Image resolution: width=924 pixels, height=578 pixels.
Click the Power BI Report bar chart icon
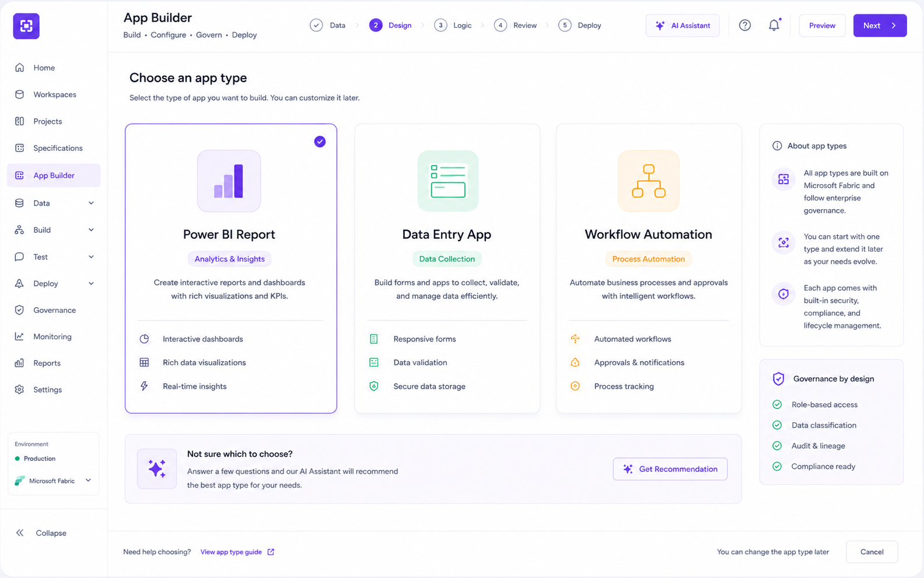tap(229, 181)
